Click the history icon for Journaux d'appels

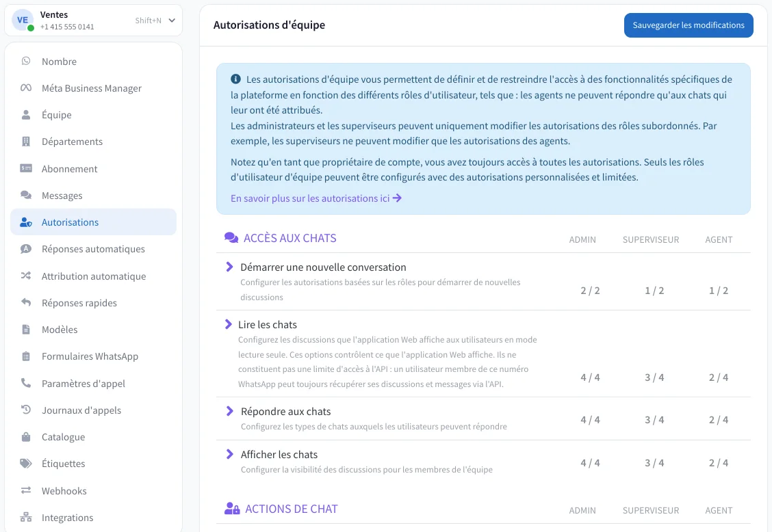[x=26, y=410]
